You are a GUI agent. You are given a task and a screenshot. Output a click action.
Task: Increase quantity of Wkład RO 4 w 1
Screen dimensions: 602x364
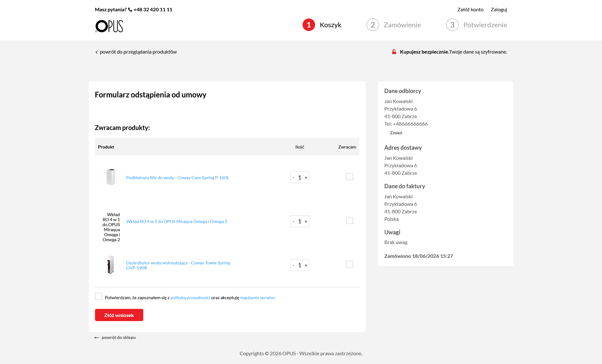306,221
